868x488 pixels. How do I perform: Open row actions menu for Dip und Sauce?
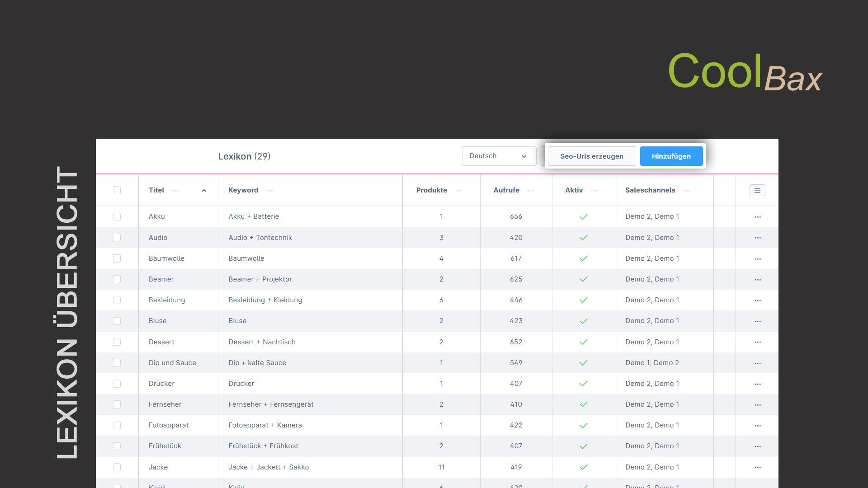[x=757, y=363]
